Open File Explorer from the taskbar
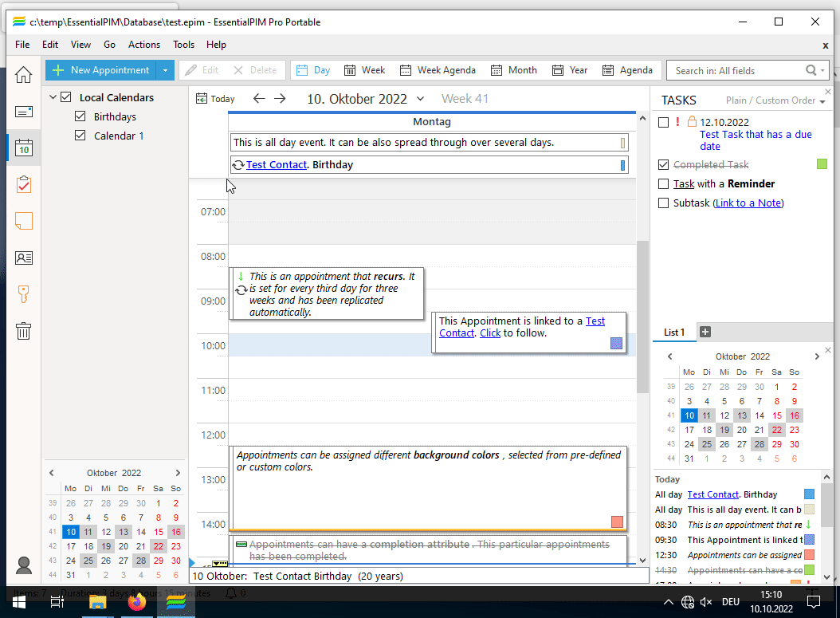Viewport: 840px width, 618px height. pos(97,603)
